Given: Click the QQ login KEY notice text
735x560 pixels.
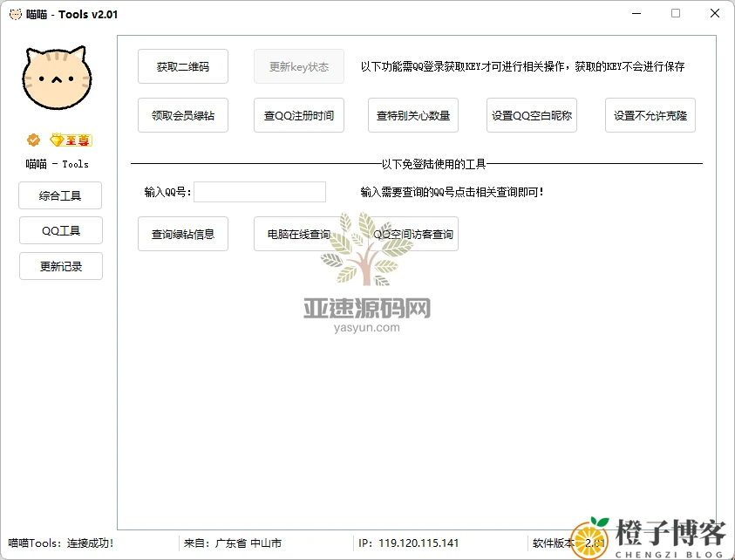Looking at the screenshot, I should click(522, 66).
